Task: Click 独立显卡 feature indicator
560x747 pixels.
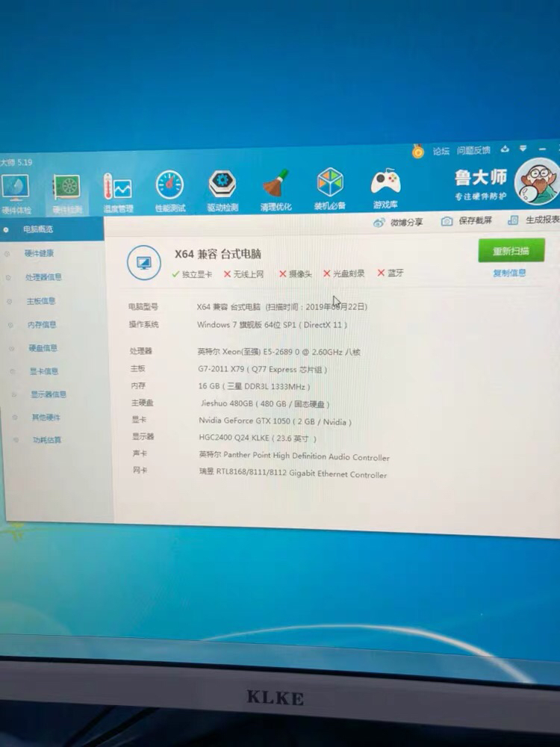Action: coord(193,274)
